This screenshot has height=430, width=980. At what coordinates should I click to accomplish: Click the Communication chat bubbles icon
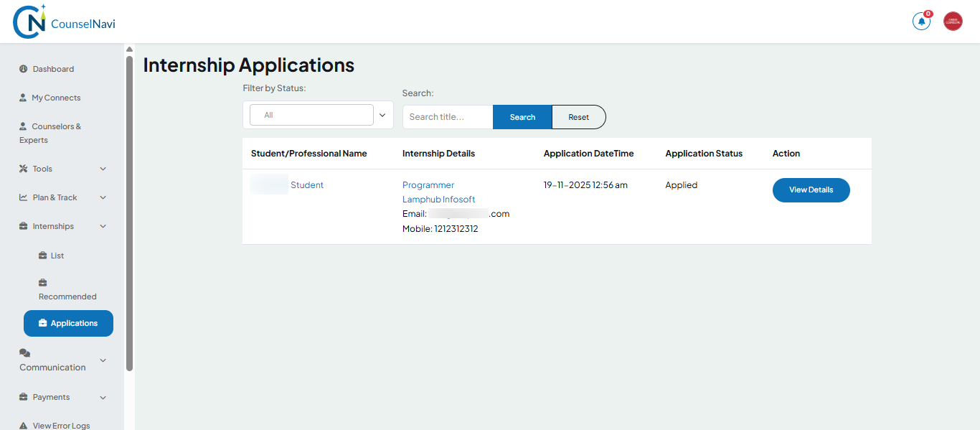(23, 352)
